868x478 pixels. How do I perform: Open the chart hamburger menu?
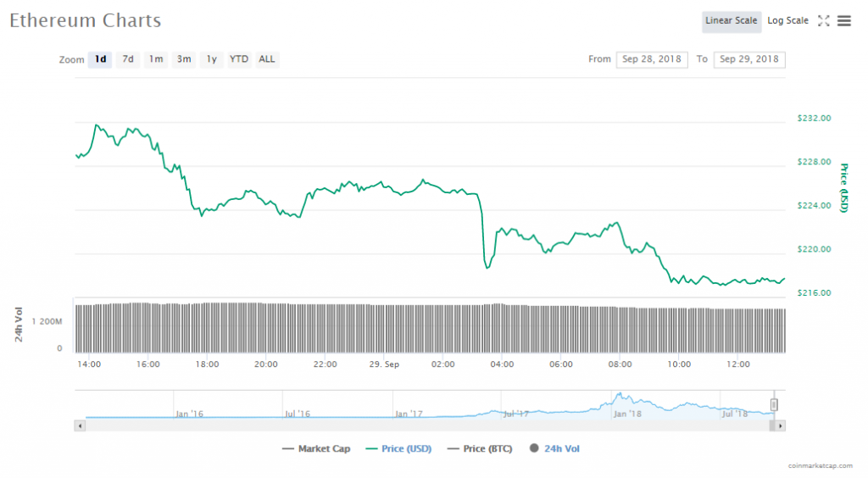[844, 21]
